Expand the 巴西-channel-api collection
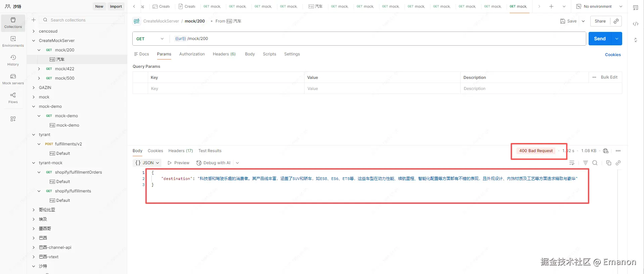This screenshot has width=644, height=274. point(34,247)
